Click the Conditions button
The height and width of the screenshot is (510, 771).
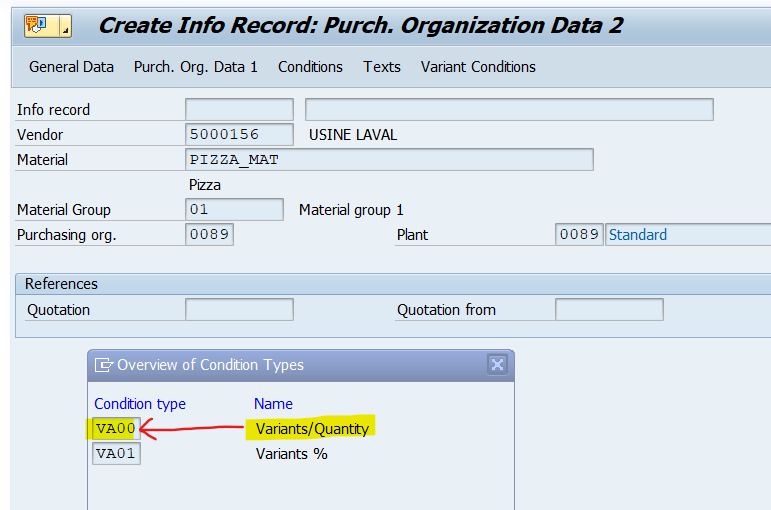click(x=310, y=67)
